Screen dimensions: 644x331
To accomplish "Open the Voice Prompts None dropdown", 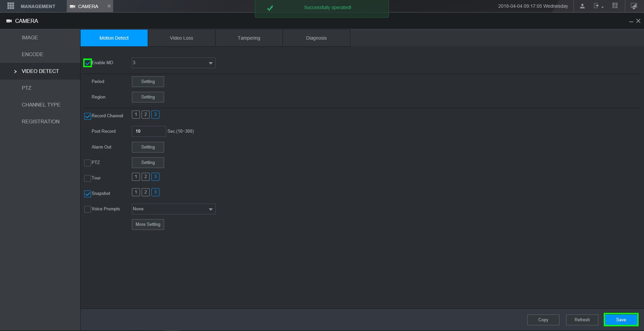I will pos(174,209).
